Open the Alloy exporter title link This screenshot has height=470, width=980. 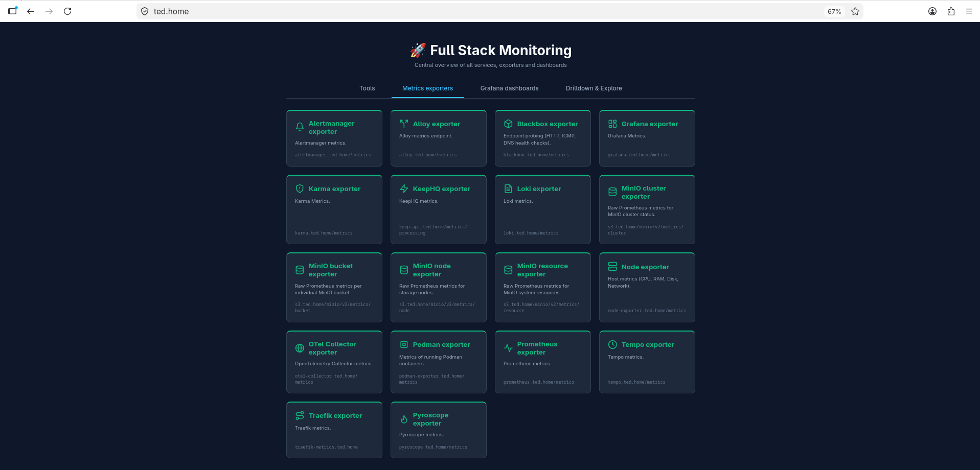point(437,124)
